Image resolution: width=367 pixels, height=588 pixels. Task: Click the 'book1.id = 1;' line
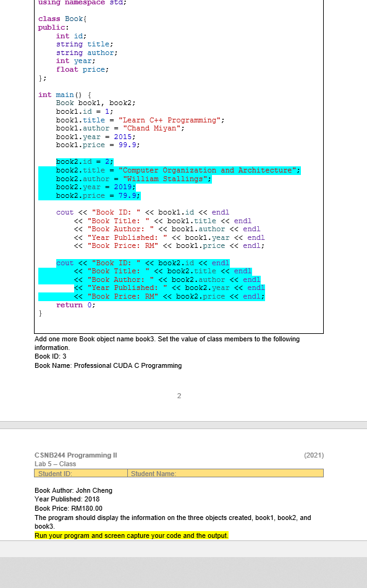click(85, 111)
